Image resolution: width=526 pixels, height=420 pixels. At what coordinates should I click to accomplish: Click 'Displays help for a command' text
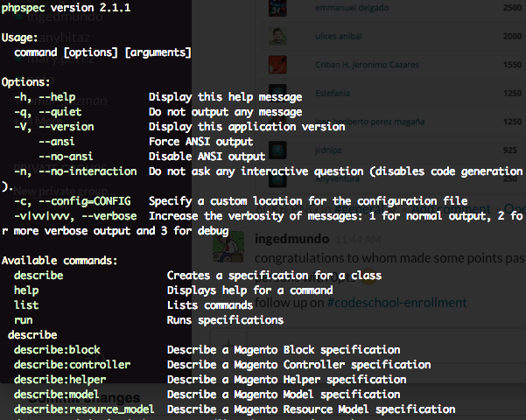point(250,290)
